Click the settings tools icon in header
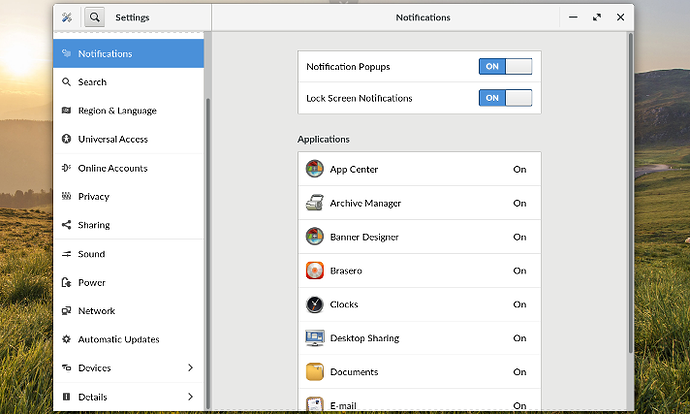690x414 pixels. click(x=67, y=17)
